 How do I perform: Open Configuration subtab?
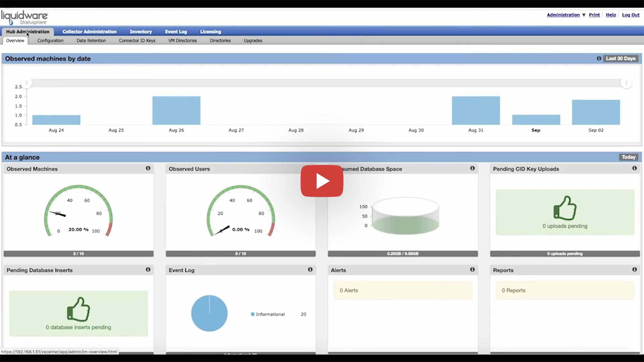(x=50, y=41)
